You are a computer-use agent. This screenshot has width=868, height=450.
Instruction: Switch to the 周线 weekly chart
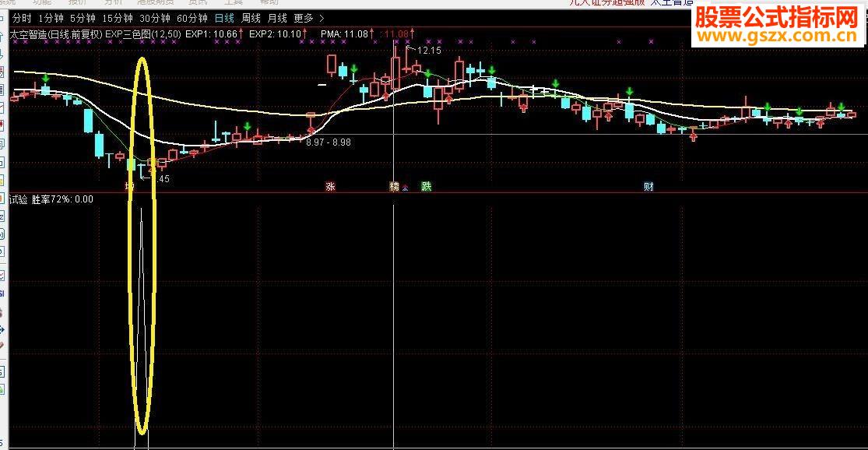coord(251,18)
